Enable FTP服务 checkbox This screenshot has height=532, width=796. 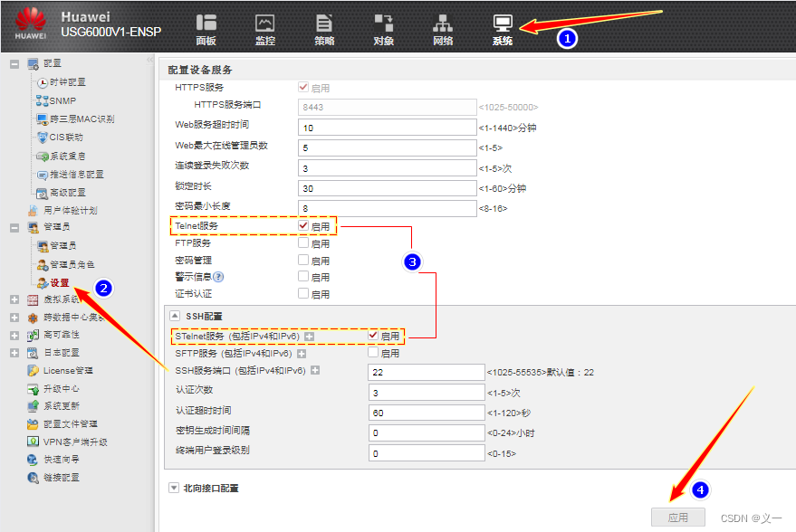coord(303,242)
